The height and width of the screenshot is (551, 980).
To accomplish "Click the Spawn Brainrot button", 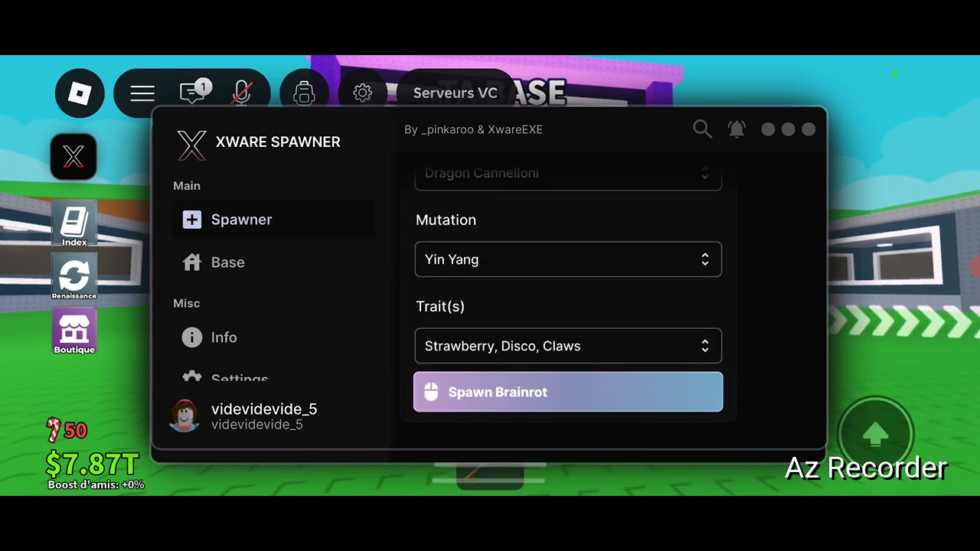I will [568, 392].
